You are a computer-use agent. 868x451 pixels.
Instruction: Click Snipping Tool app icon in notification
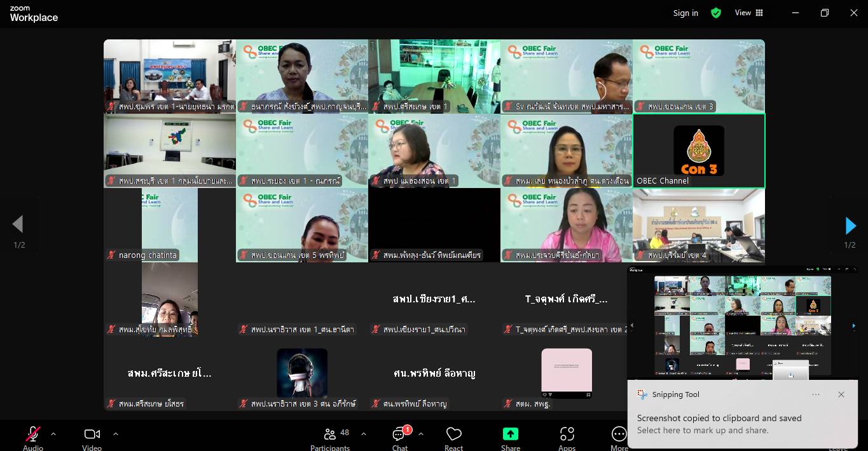[642, 394]
